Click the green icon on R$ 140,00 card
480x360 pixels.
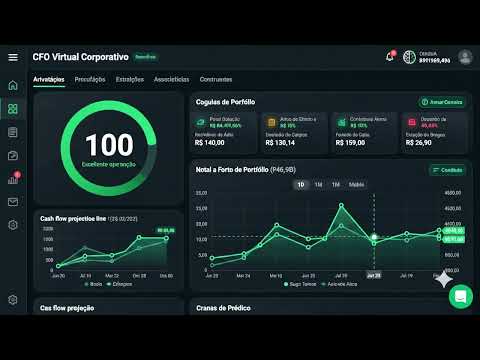pyautogui.click(x=200, y=122)
